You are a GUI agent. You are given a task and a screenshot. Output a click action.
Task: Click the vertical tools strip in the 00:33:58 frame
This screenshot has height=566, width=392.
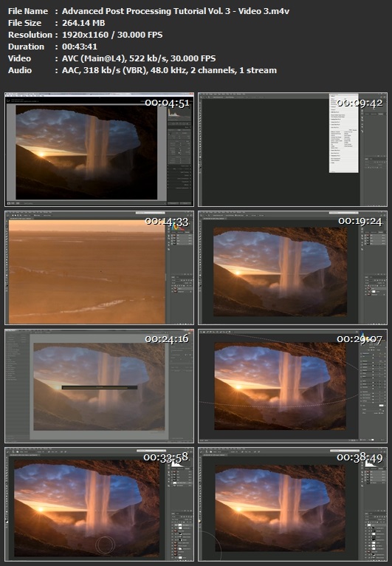[7, 505]
